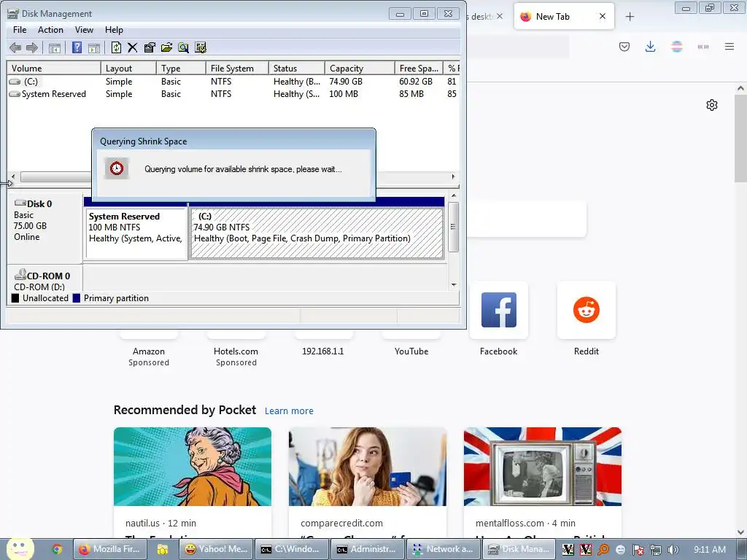
Task: Toggle Show/Hide Action Pane toolbar icon
Action: (x=94, y=47)
